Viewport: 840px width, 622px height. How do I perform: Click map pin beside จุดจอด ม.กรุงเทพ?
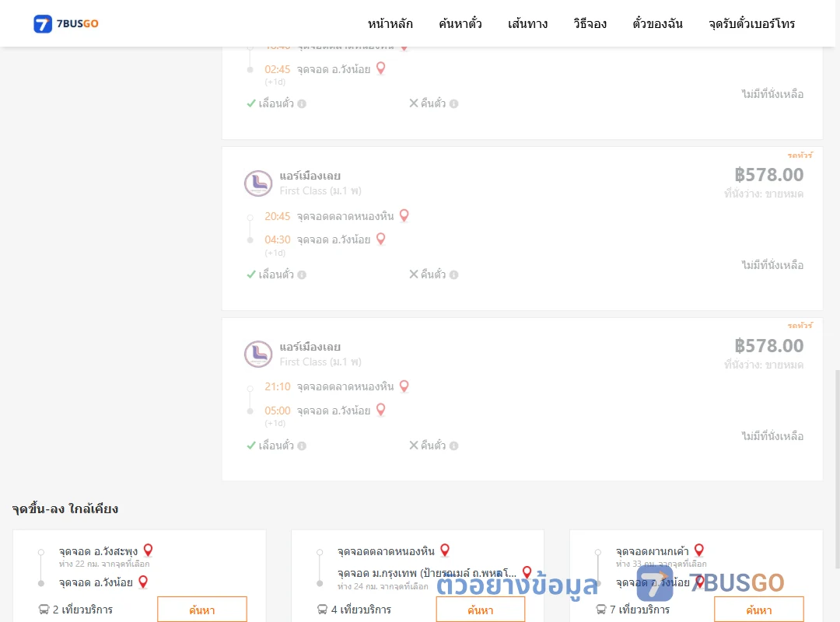(x=527, y=573)
